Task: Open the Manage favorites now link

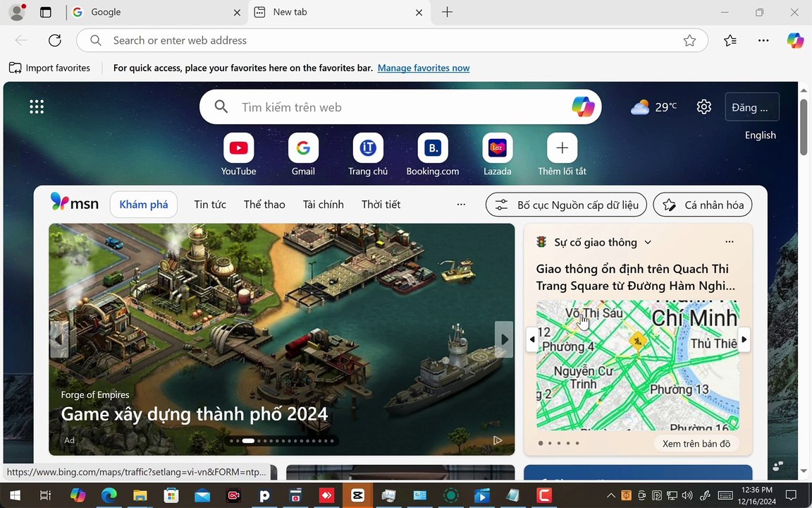Action: click(424, 68)
